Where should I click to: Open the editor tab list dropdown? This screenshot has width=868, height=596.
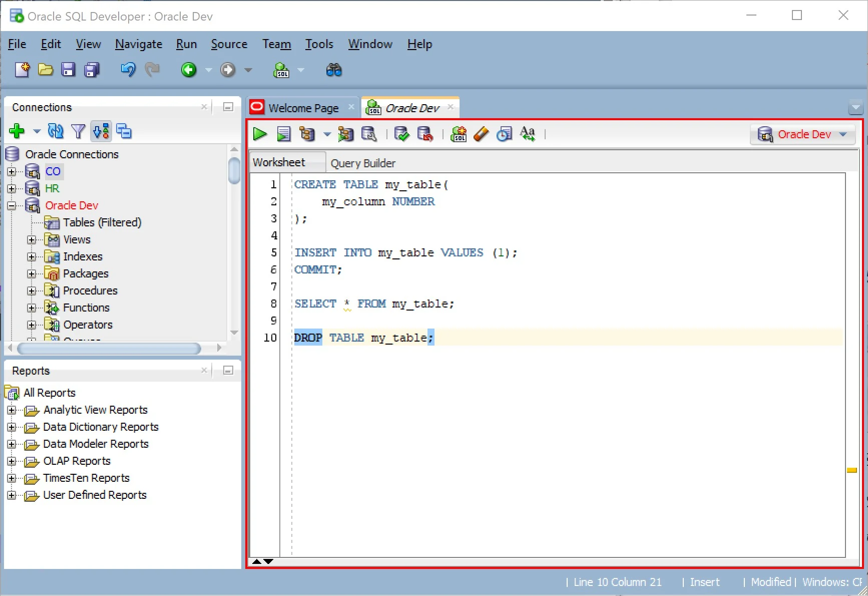pyautogui.click(x=855, y=108)
